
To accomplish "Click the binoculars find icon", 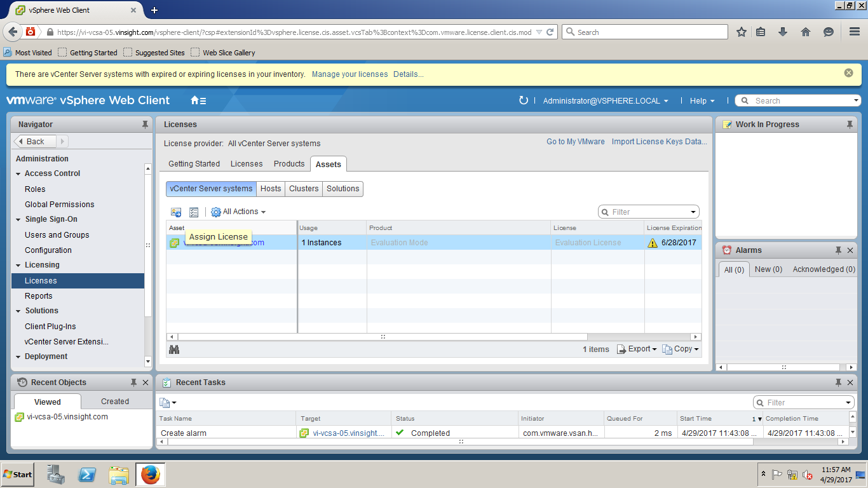I will (174, 349).
